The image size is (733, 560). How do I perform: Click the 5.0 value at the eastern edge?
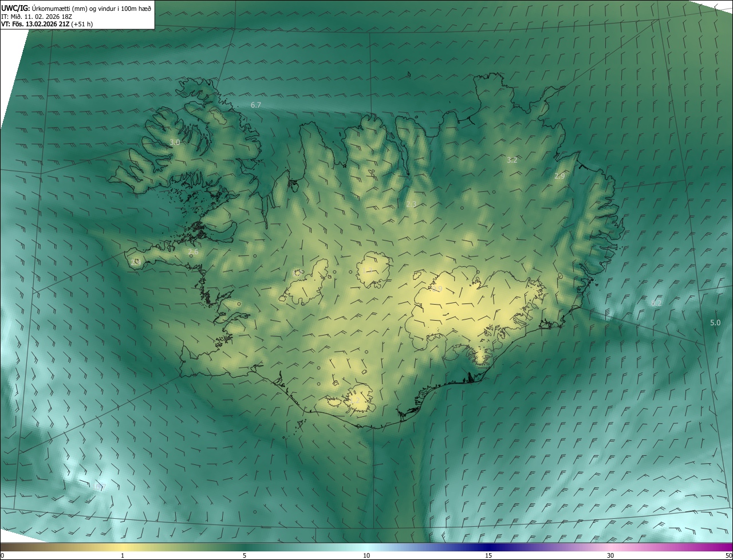[x=715, y=323]
